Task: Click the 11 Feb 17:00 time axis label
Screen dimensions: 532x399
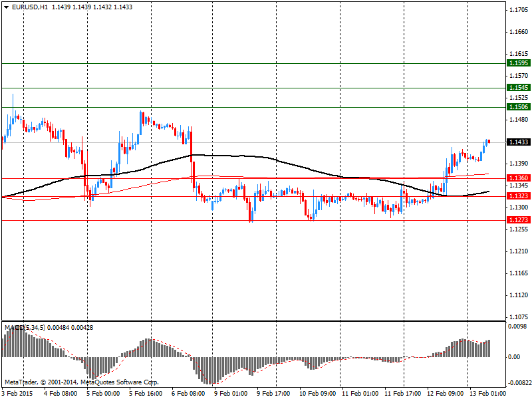Action: [403, 393]
